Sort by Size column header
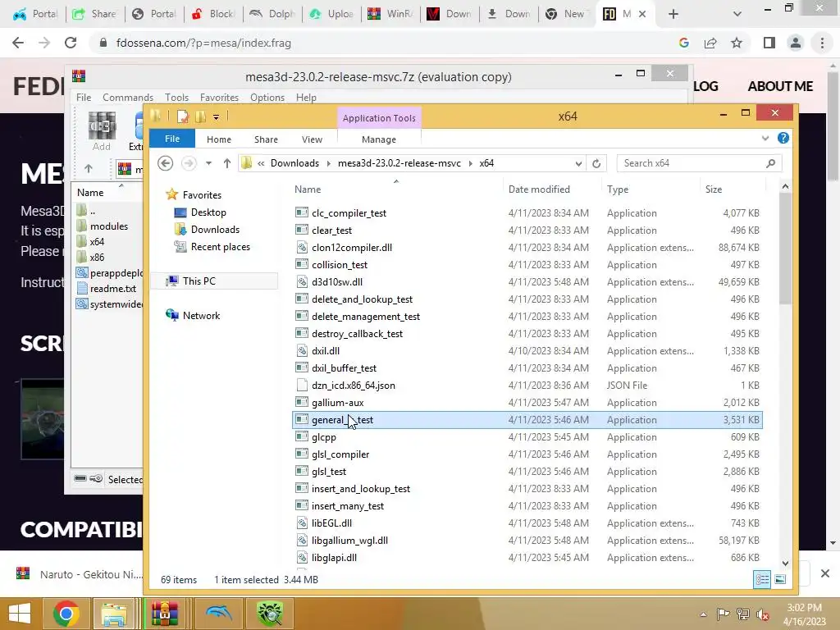Screen dimensions: 840x630 (x=713, y=189)
